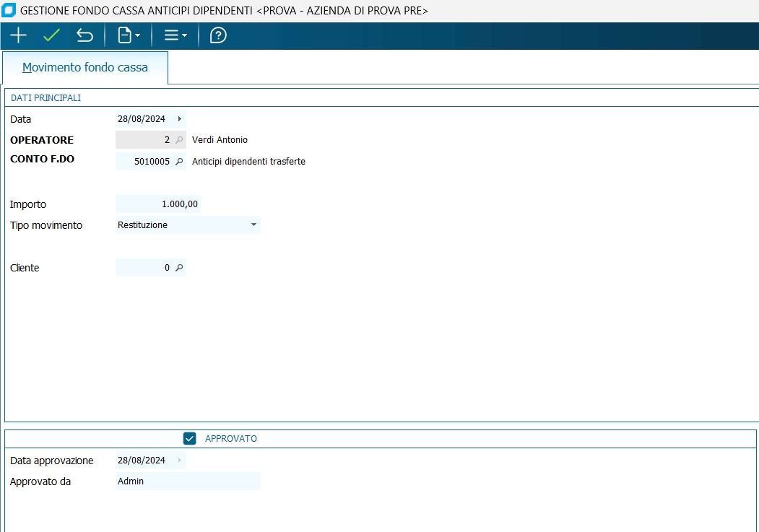Open the hamburger menu dropdown in toolbar

tap(175, 35)
